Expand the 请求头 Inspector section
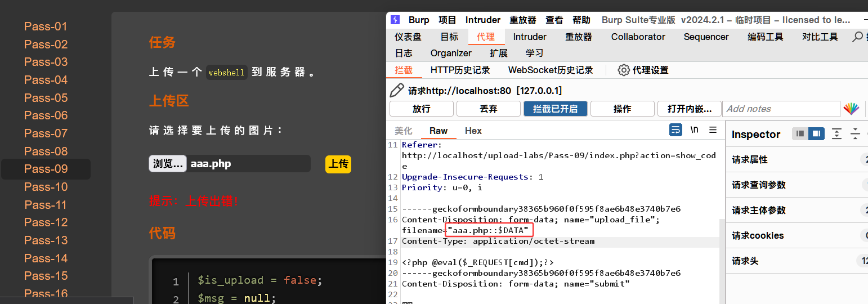Viewport: 868px width, 304px height. tap(797, 261)
